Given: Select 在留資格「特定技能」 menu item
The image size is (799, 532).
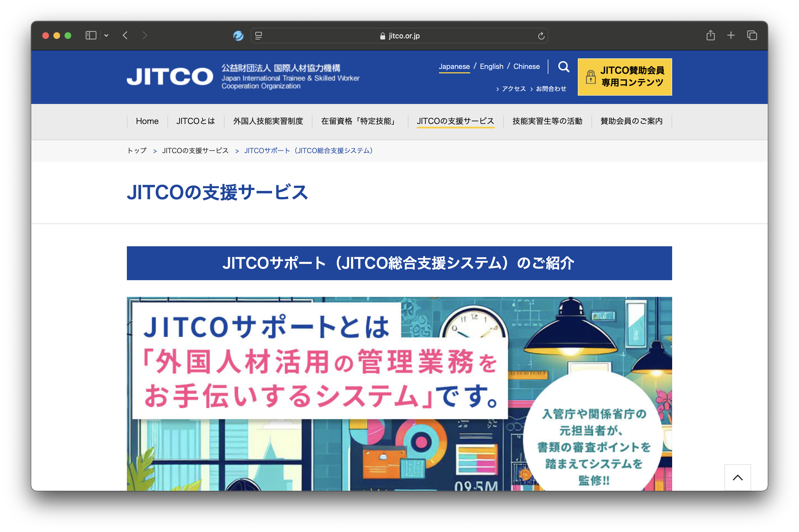Looking at the screenshot, I should [x=360, y=121].
